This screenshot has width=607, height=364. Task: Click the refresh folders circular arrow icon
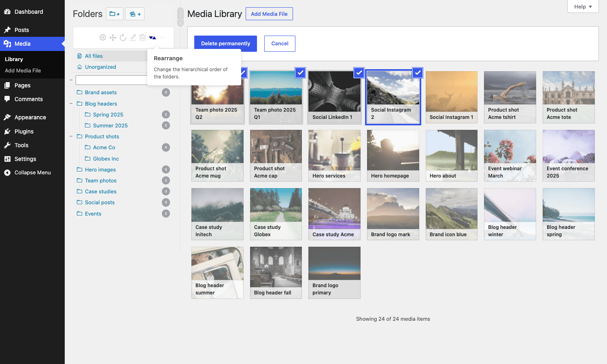(x=123, y=38)
